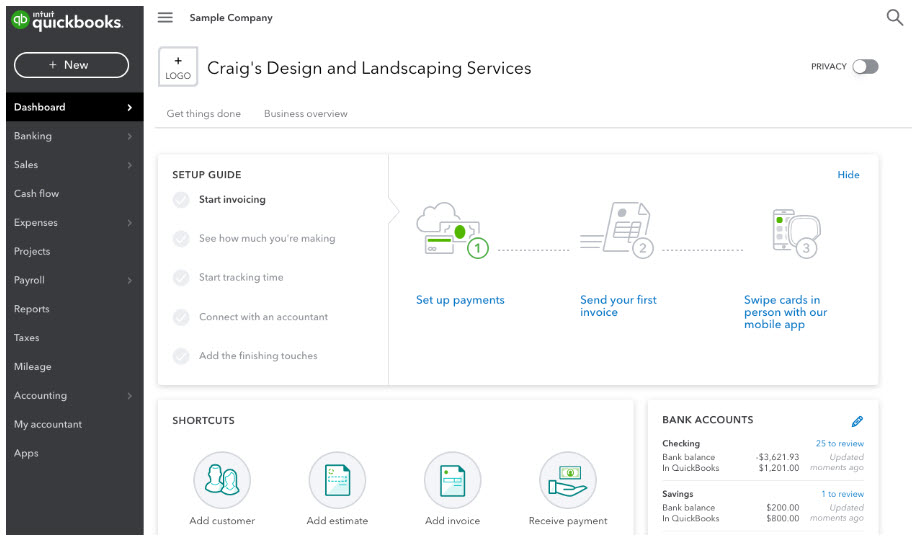The width and height of the screenshot is (912, 542).
Task: Hide the setup guide
Action: point(848,174)
